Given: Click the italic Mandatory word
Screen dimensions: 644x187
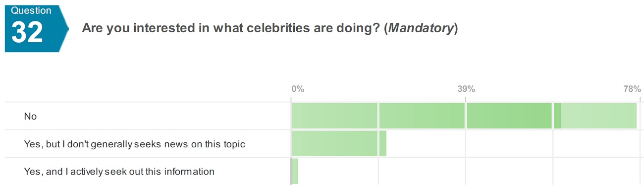Looking at the screenshot, I should (421, 28).
